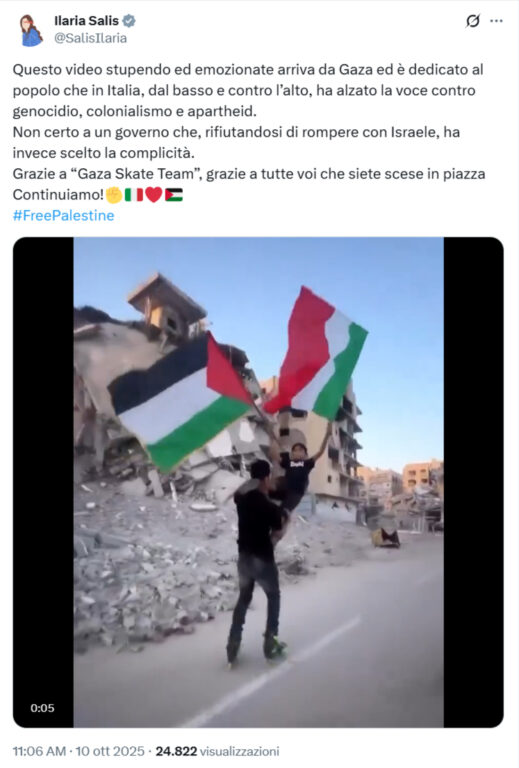
Task: Open the 11:06 AM timestamp link
Action: click(x=39, y=751)
